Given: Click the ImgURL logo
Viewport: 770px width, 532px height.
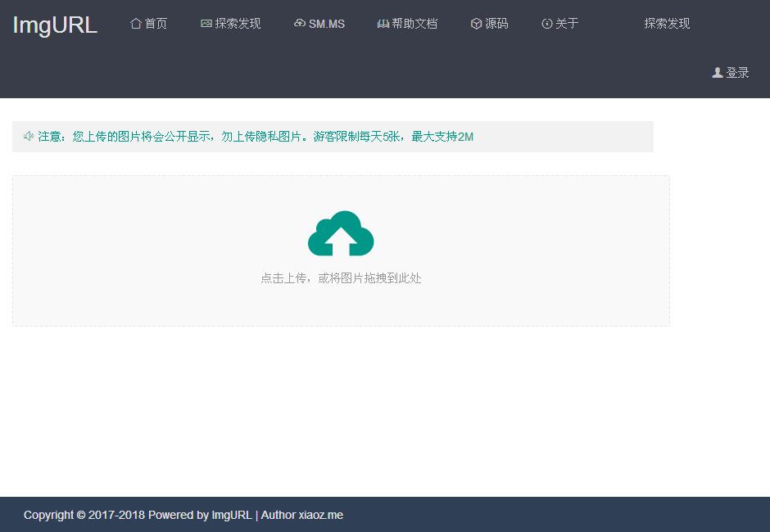Looking at the screenshot, I should click(x=55, y=25).
